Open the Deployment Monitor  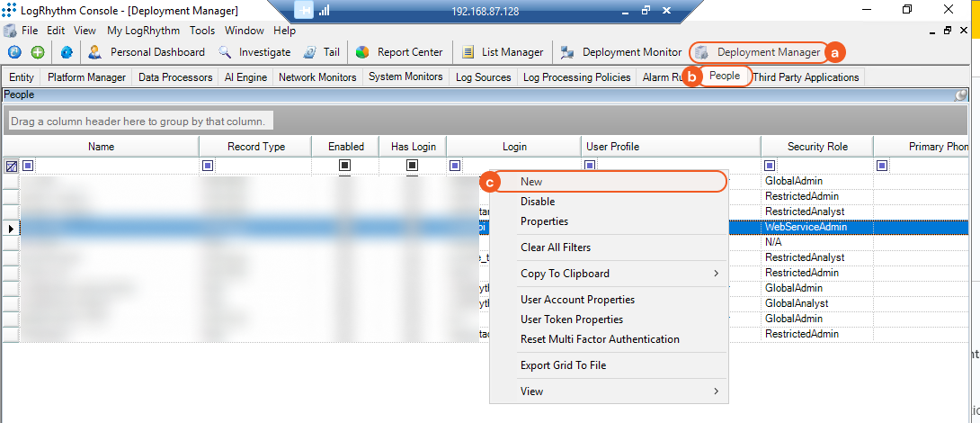(x=620, y=52)
